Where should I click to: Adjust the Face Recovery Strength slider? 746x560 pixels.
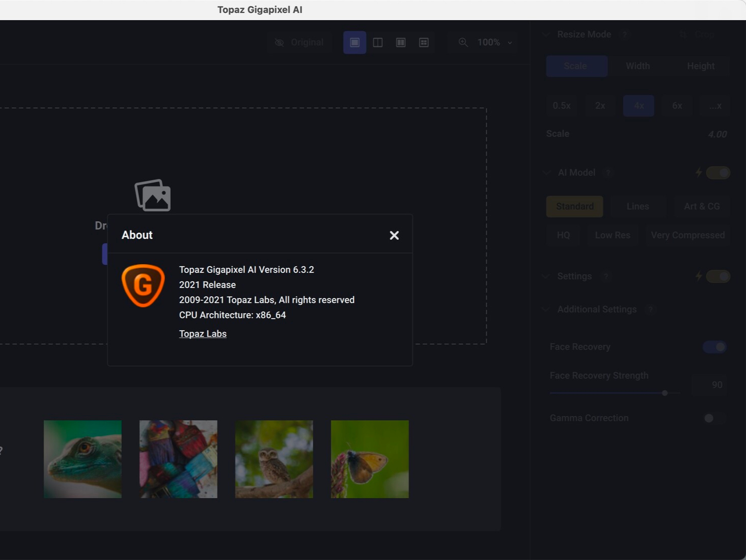click(x=665, y=393)
